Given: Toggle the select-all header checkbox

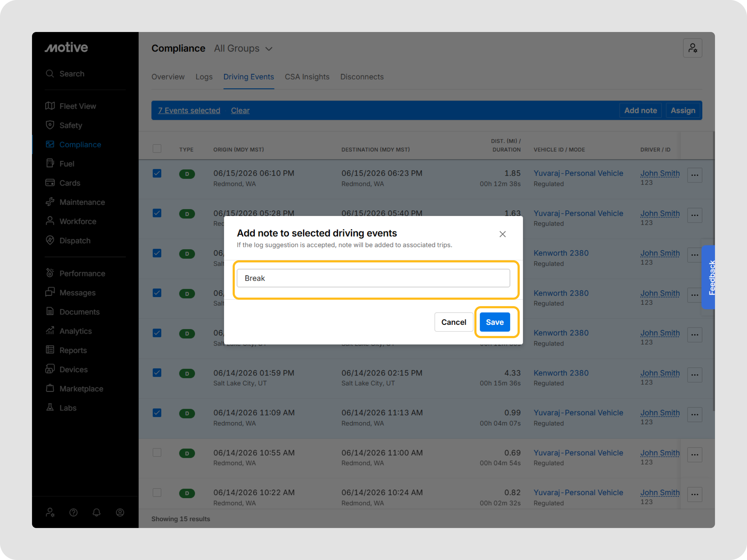Looking at the screenshot, I should pyautogui.click(x=157, y=149).
